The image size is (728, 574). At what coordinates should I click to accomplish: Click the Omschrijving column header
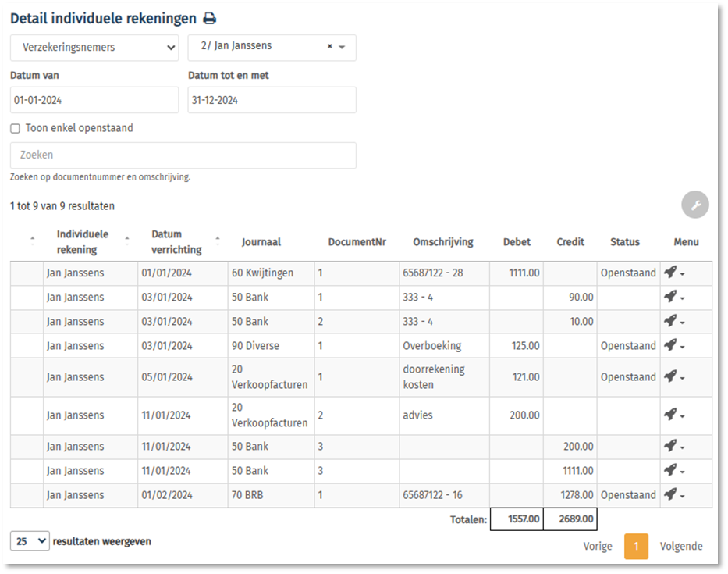[443, 242]
